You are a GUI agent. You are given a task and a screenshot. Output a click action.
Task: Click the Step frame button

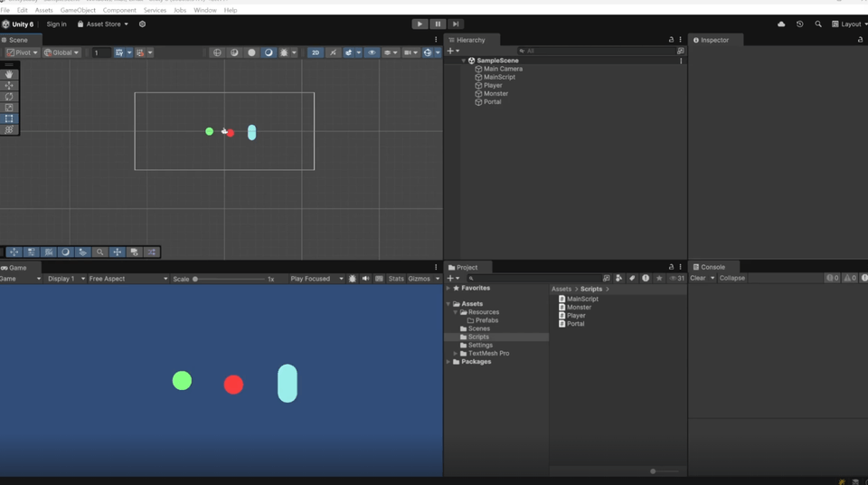pos(455,24)
